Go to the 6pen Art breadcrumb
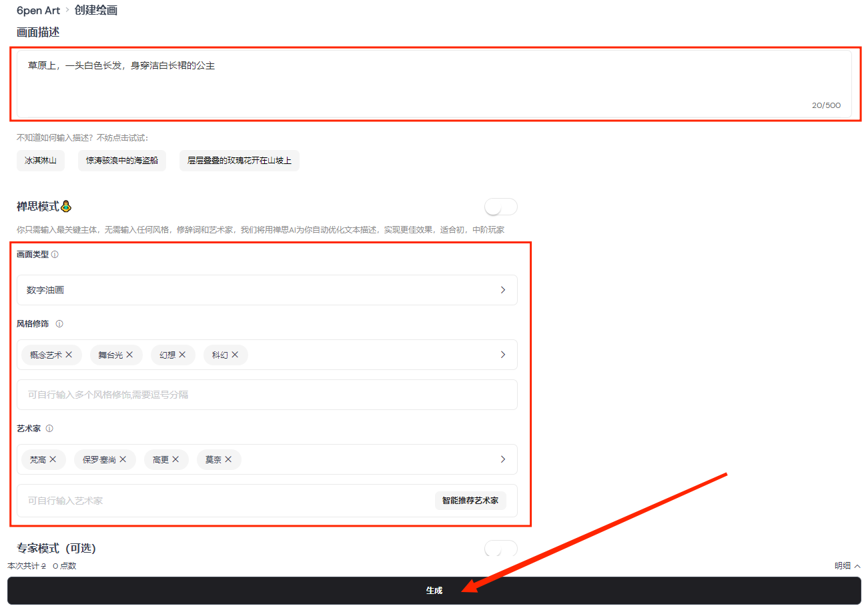Image resolution: width=868 pixels, height=608 pixels. [38, 11]
